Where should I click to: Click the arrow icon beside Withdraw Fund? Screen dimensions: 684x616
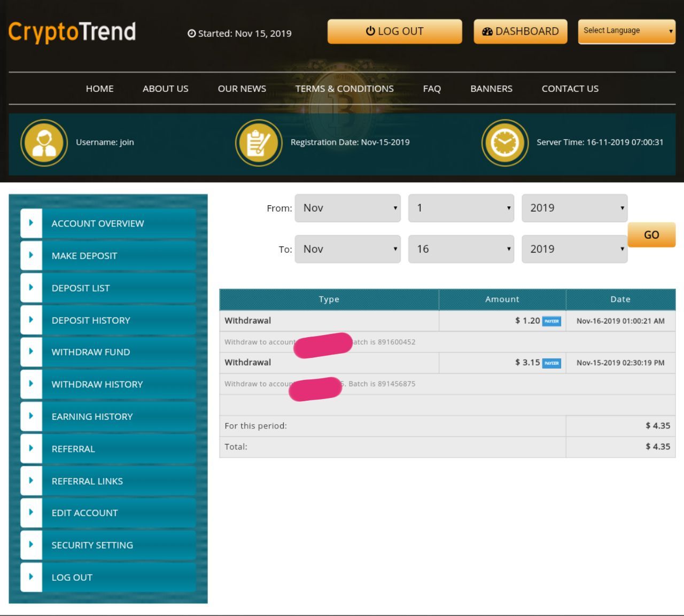31,352
